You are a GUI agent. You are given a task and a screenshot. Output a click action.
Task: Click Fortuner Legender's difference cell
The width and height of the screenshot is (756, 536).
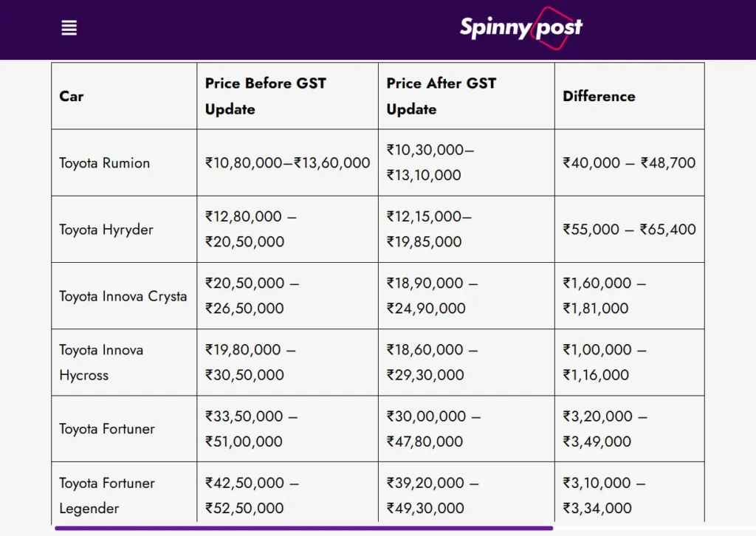pos(604,495)
